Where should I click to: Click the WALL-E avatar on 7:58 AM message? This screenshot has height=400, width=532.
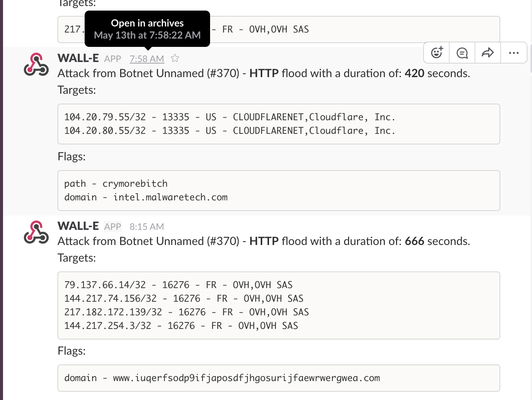tap(36, 64)
